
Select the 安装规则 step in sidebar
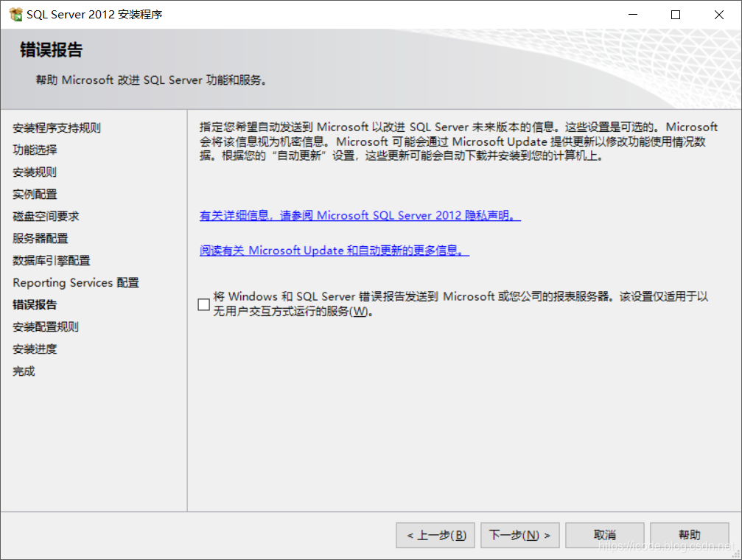point(35,172)
